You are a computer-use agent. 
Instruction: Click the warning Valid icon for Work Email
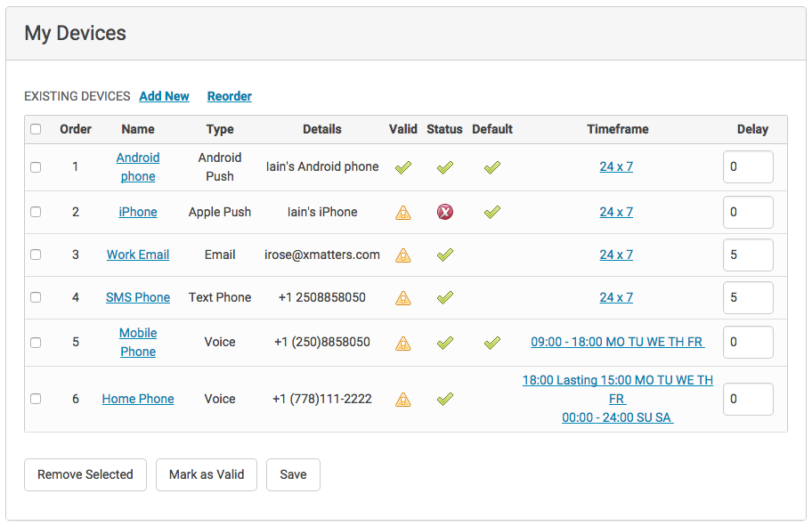403,255
